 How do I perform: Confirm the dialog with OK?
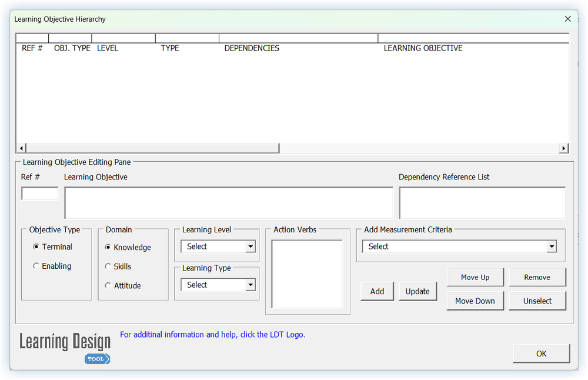[x=541, y=354]
